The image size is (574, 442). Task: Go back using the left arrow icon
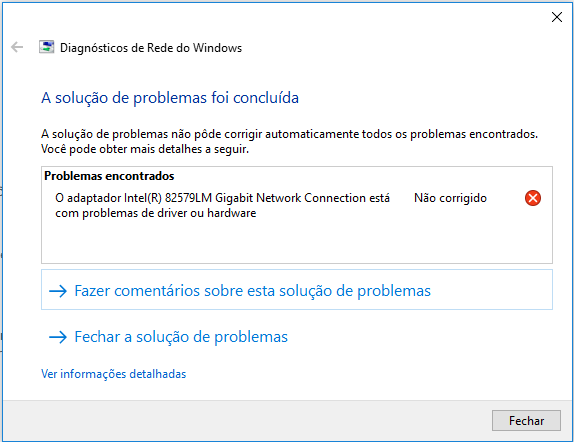point(17,47)
